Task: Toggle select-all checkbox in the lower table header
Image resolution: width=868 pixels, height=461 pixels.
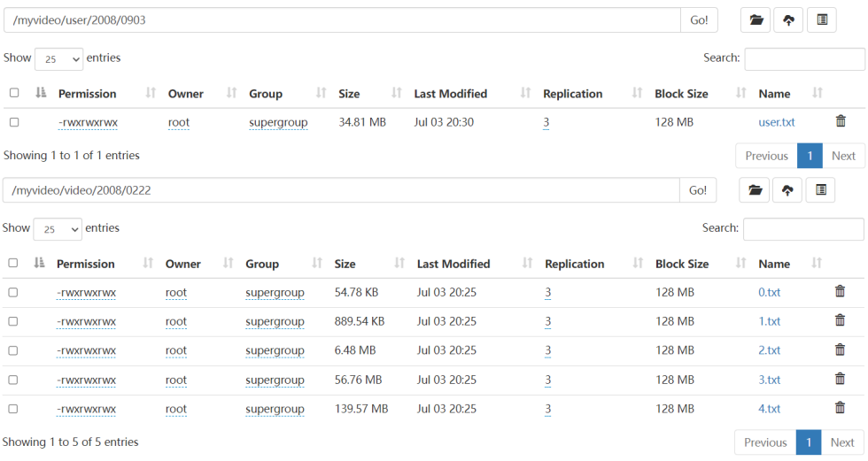Action: click(13, 263)
